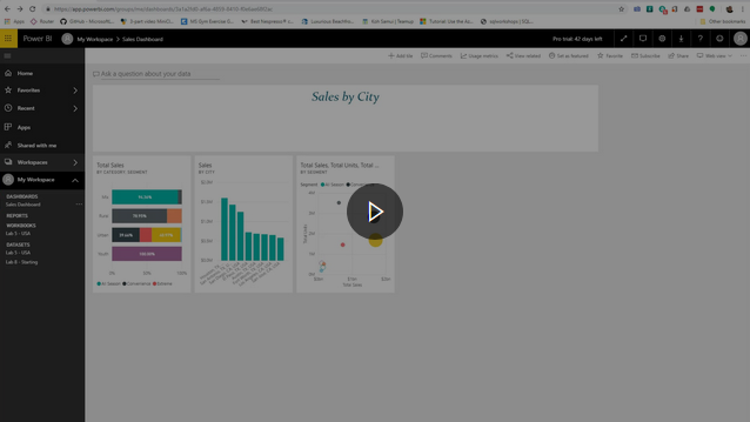Click Add tile in the toolbar
The height and width of the screenshot is (422, 750).
[x=400, y=56]
